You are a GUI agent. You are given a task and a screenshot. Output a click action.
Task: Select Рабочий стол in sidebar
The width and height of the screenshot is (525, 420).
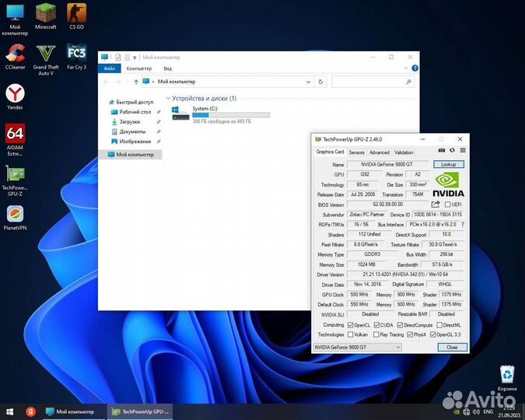point(131,112)
